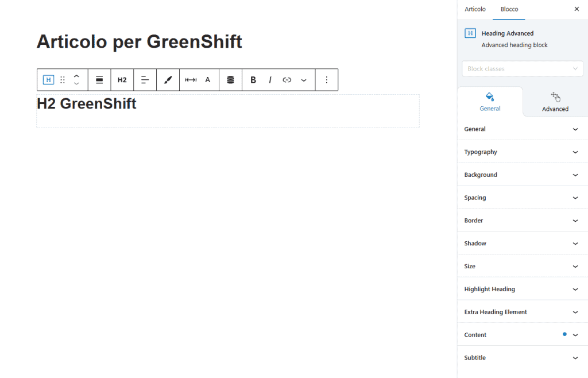Expand the Extra Heading Element panel

coord(523,312)
